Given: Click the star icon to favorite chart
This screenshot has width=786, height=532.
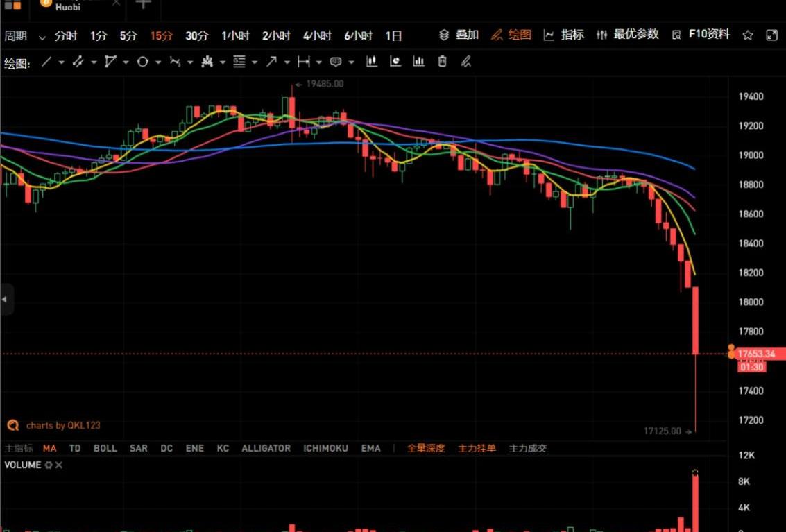Looking at the screenshot, I should point(748,35).
